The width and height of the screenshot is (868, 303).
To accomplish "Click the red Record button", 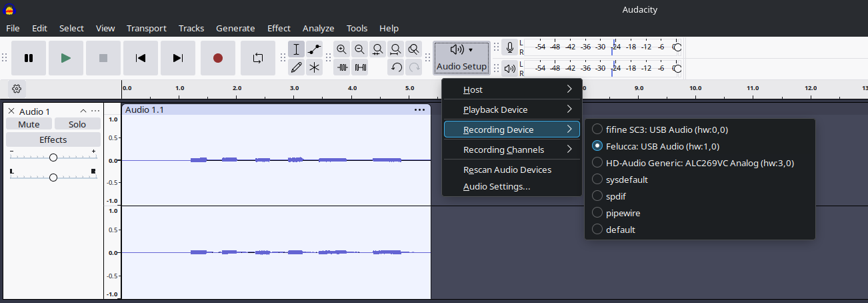I will pos(217,58).
